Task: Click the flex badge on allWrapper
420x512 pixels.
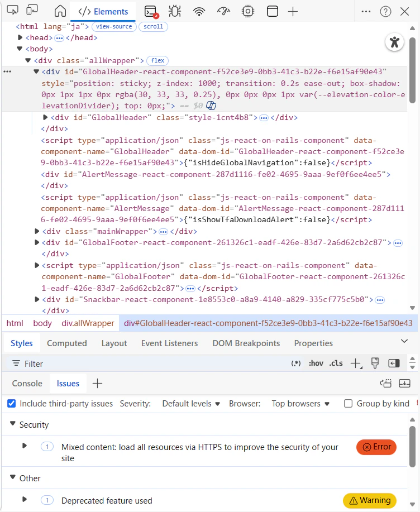Action: point(157,60)
